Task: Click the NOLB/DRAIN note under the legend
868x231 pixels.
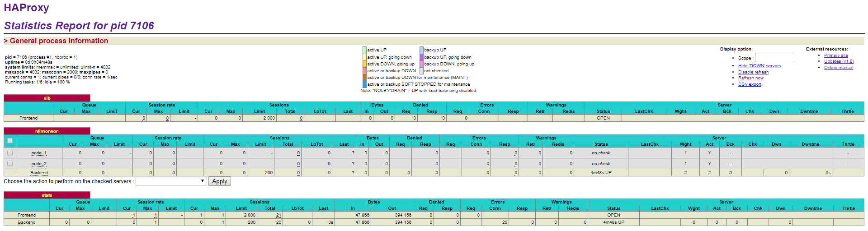Action: (x=419, y=91)
